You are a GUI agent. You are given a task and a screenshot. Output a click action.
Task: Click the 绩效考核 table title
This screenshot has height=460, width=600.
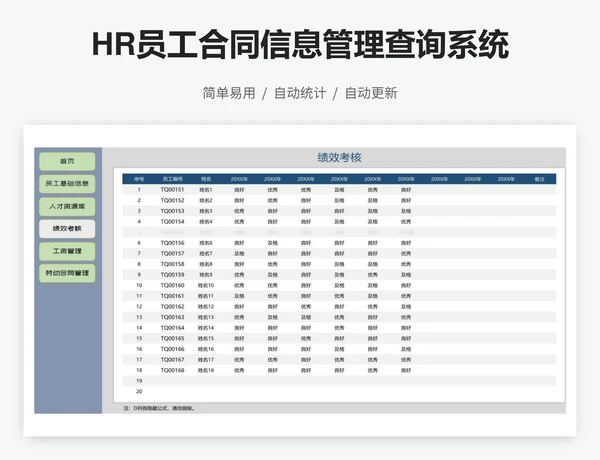pyautogui.click(x=339, y=157)
